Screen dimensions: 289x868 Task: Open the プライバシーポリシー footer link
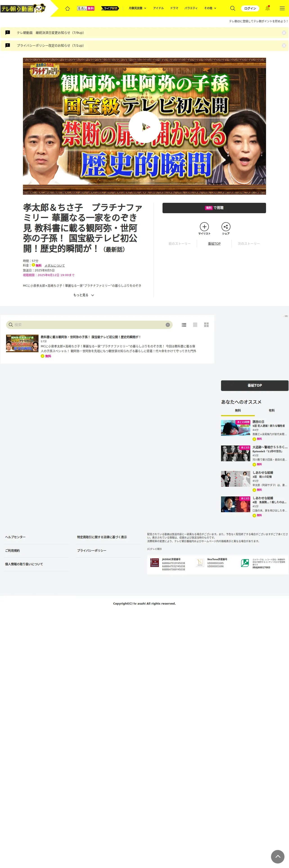click(x=92, y=550)
